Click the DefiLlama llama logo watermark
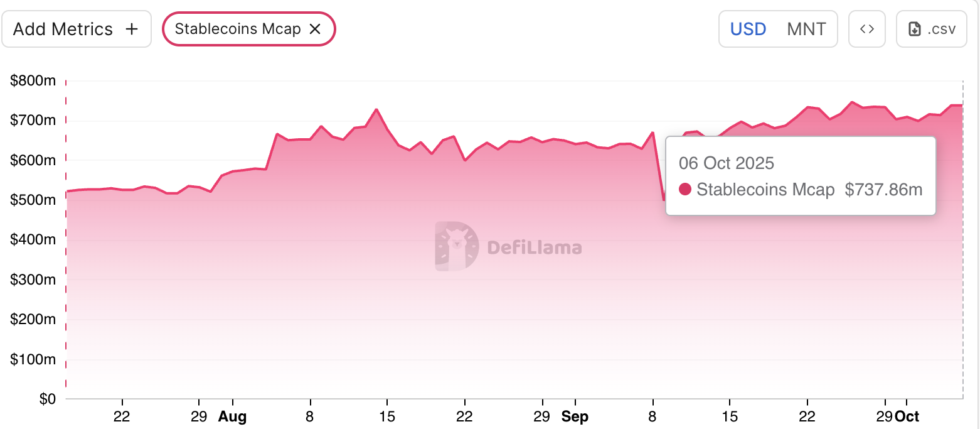980x429 pixels. [457, 246]
